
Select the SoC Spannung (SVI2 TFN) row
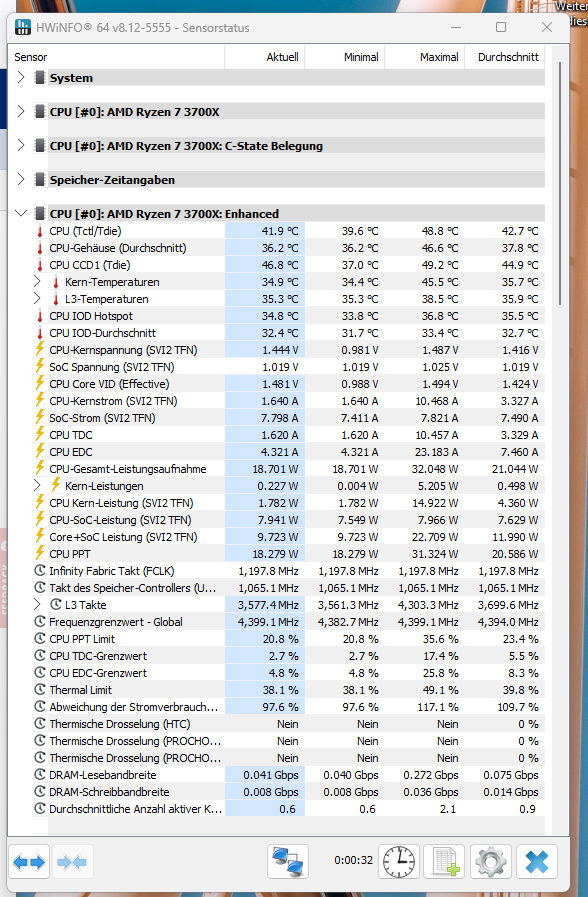288,367
